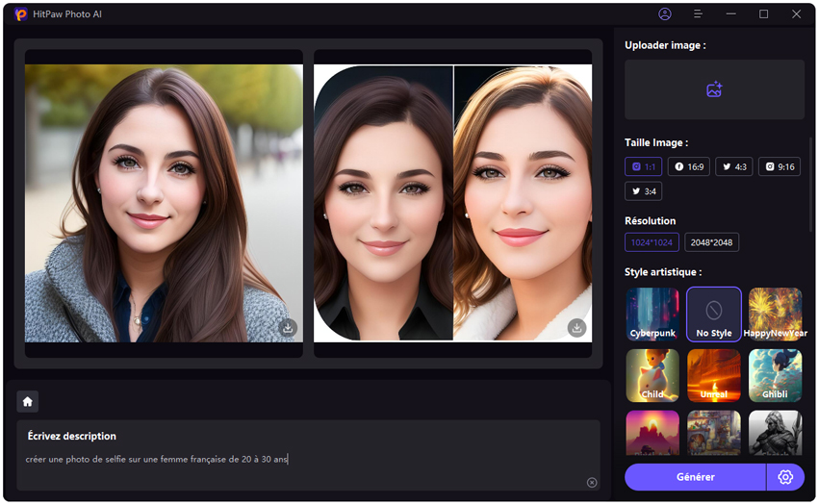This screenshot has width=818, height=504.
Task: Select the No Style option
Action: tap(714, 314)
